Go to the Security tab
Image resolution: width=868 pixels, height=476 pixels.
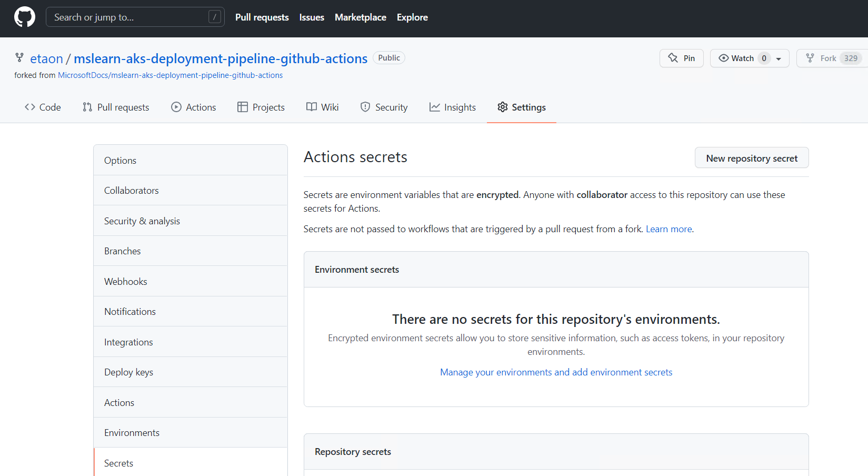384,107
